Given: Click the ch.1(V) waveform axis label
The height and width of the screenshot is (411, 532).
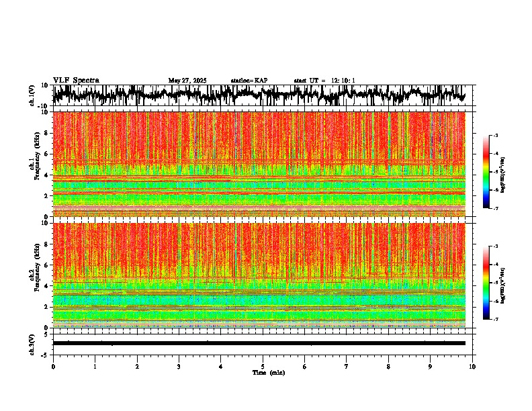Looking at the screenshot, I should pos(32,95).
